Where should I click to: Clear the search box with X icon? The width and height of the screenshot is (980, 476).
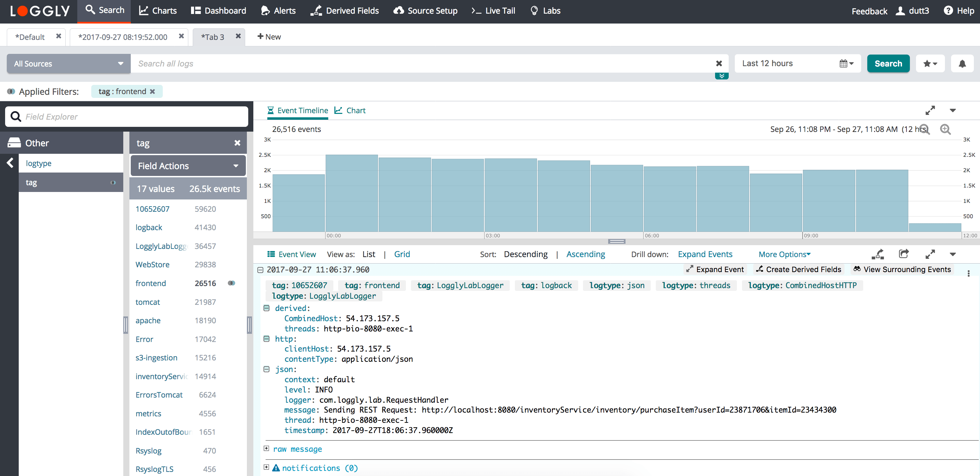718,64
